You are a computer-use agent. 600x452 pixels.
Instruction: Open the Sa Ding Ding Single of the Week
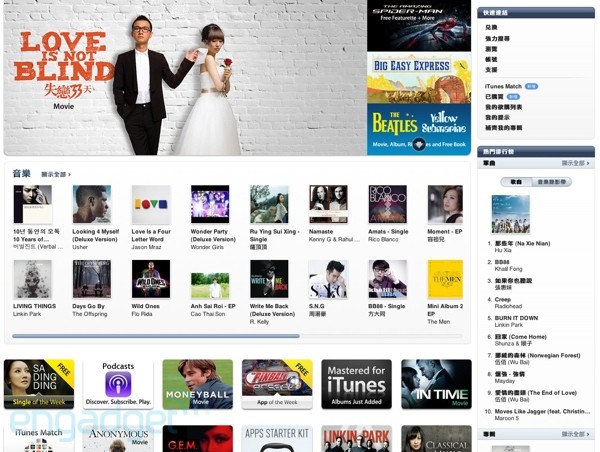(x=39, y=384)
